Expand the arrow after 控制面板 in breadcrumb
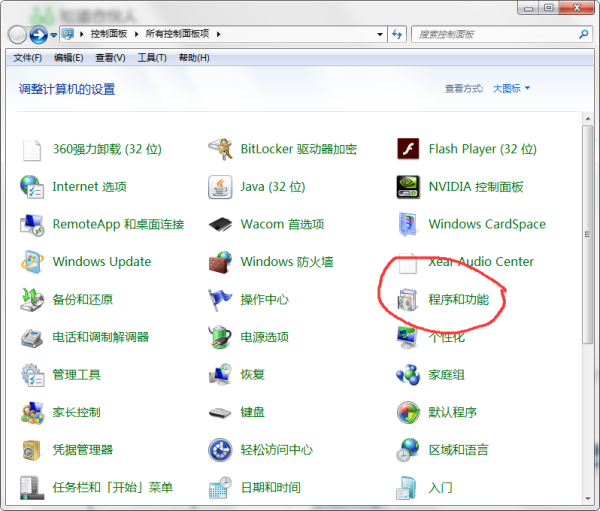Viewport: 600px width, 511px height. [x=137, y=34]
